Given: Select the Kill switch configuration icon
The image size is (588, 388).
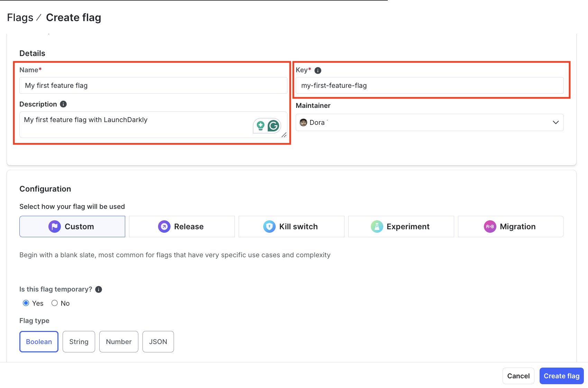Looking at the screenshot, I should pos(270,226).
